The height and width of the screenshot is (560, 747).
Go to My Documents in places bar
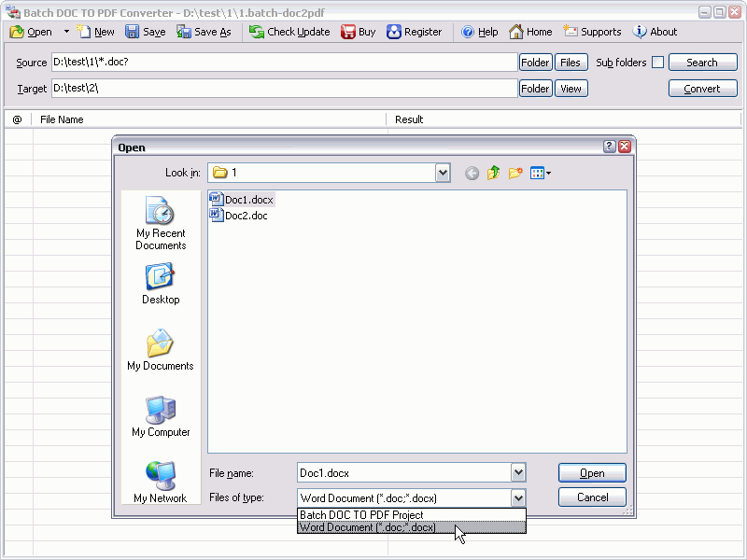161,350
